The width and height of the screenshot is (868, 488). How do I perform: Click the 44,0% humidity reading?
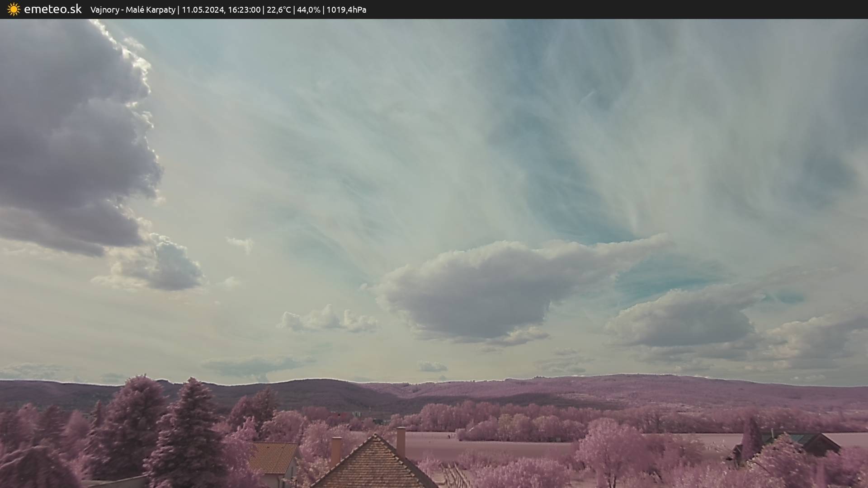pos(308,10)
